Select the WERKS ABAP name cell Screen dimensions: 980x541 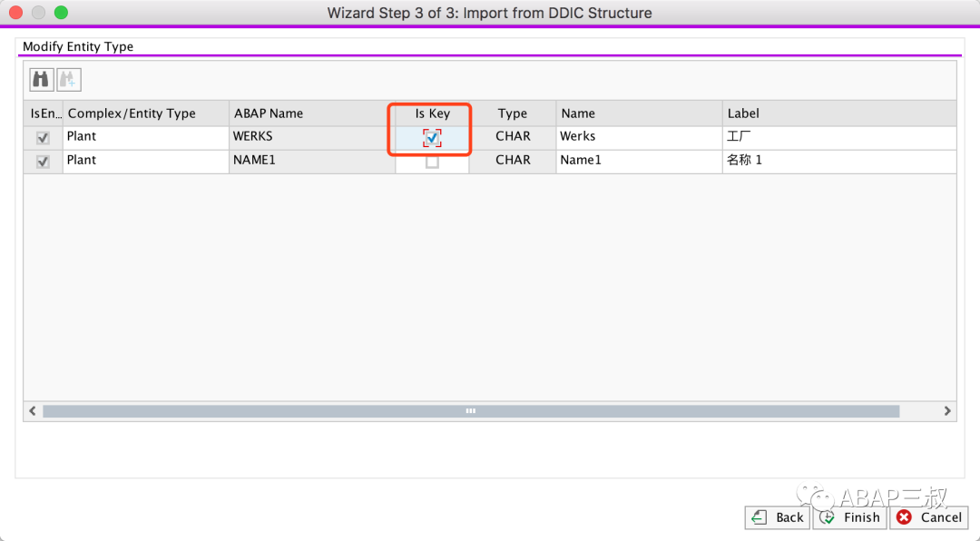(x=312, y=138)
